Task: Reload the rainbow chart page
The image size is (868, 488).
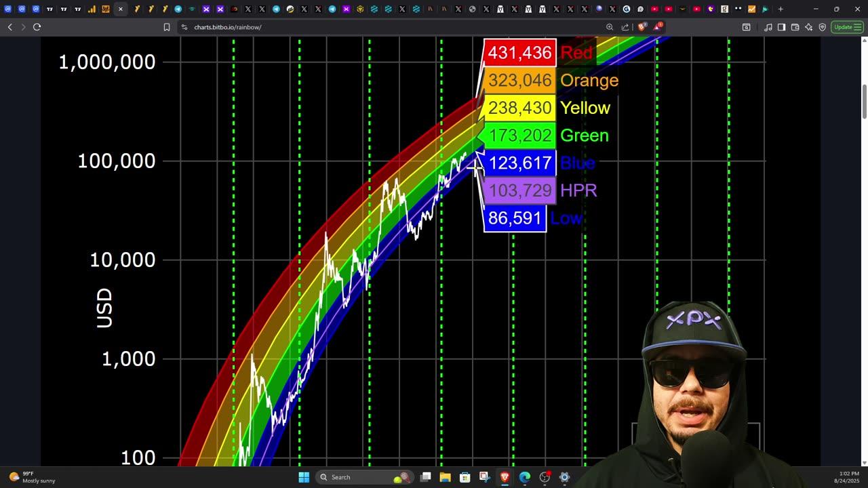Action: (x=37, y=27)
